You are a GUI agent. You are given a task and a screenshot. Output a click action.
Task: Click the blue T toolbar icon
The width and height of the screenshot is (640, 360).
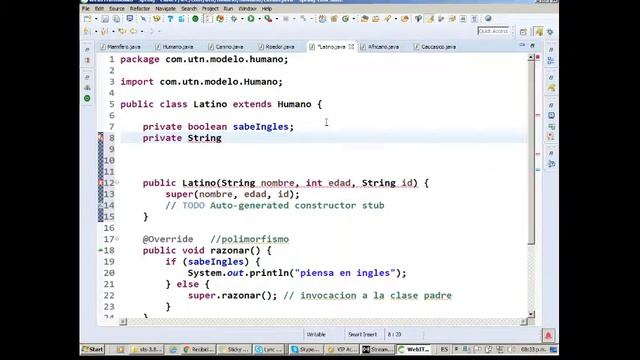[170, 19]
